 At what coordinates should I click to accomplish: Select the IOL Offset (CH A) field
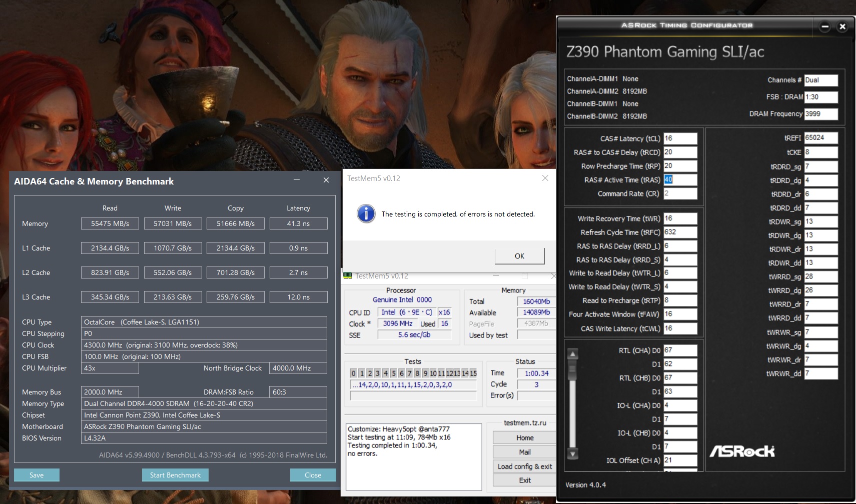[680, 460]
